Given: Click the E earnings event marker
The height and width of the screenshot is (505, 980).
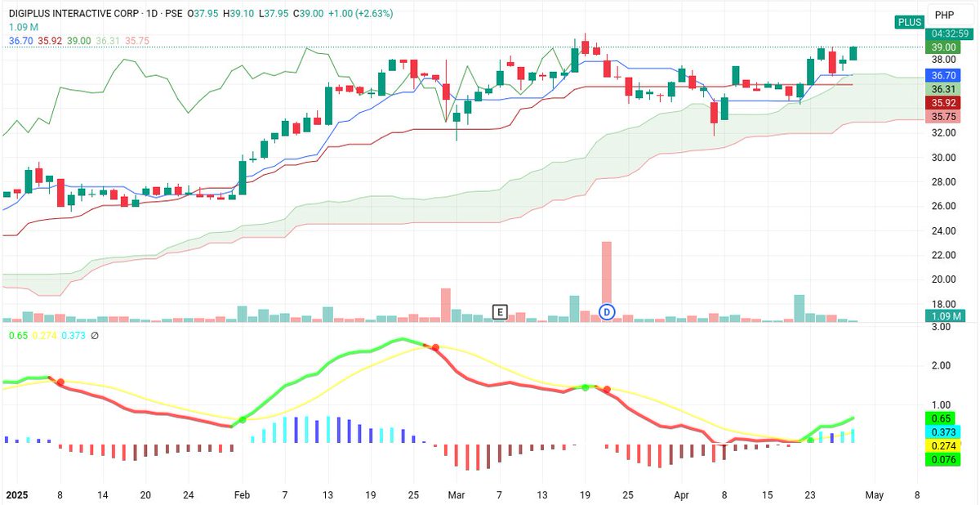Looking at the screenshot, I should pos(501,311).
